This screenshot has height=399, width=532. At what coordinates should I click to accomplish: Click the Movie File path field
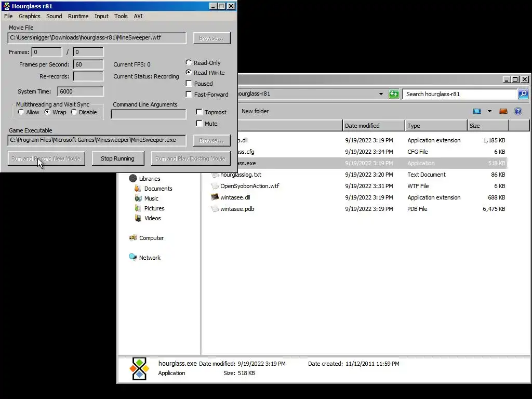coord(97,37)
